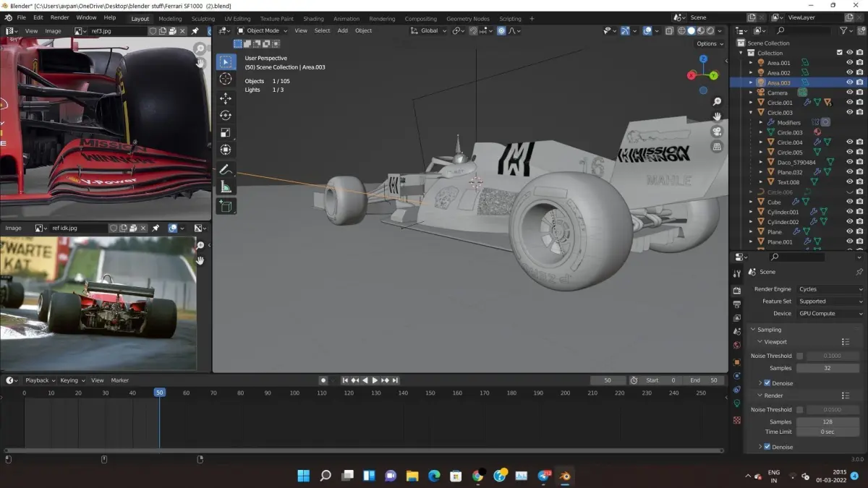Select the Scale tool
The image size is (868, 488).
[x=226, y=133]
